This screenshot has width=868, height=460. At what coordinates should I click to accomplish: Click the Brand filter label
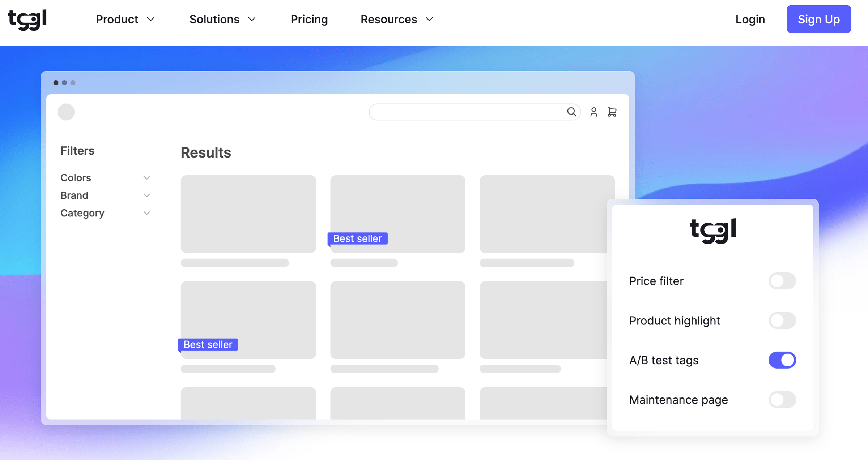tap(74, 195)
